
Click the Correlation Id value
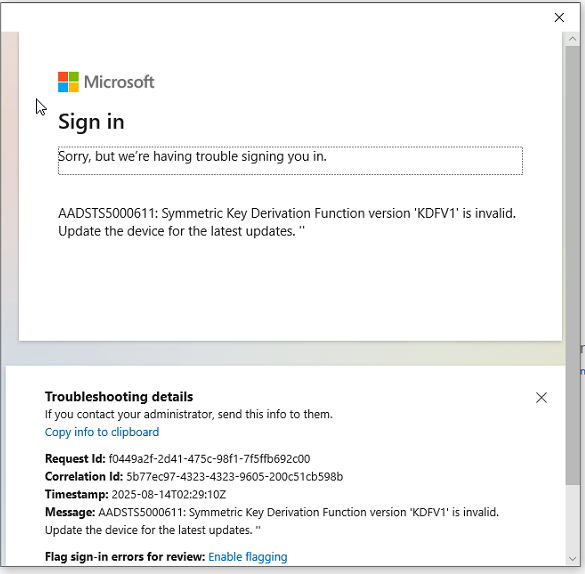click(234, 477)
